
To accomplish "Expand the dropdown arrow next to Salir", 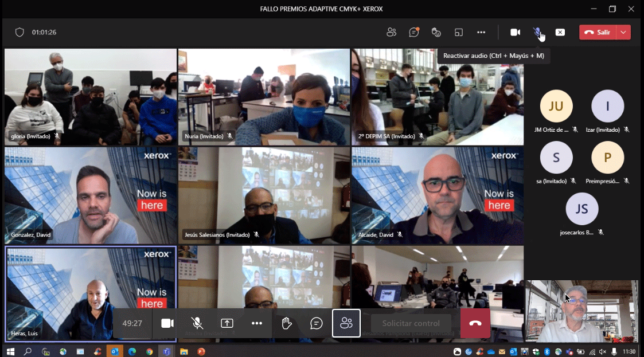I will tap(623, 33).
